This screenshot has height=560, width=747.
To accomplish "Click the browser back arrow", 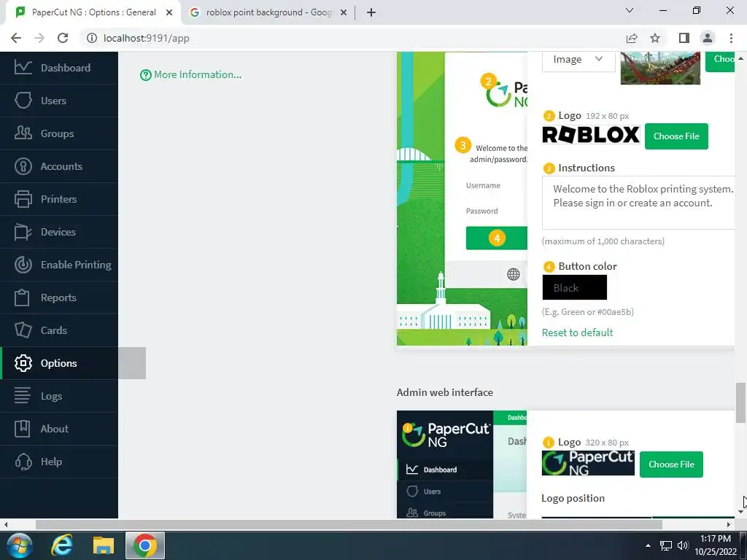I will (x=16, y=38).
